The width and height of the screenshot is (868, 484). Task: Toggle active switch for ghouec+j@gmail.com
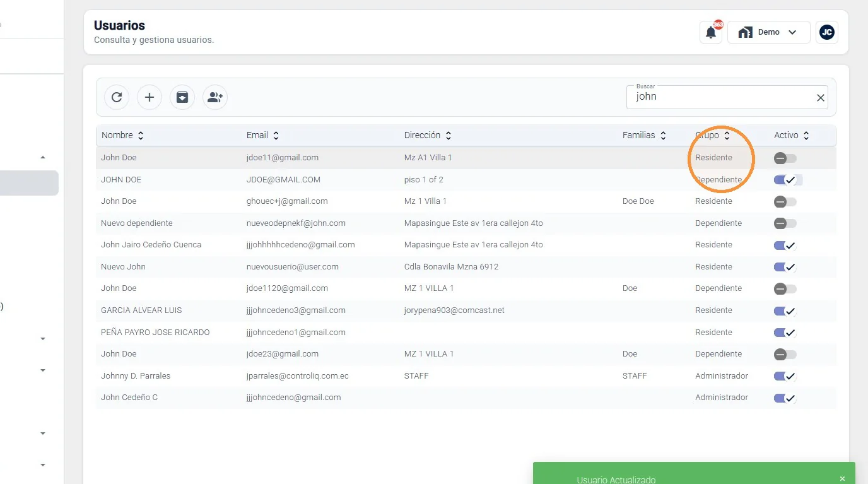(785, 202)
